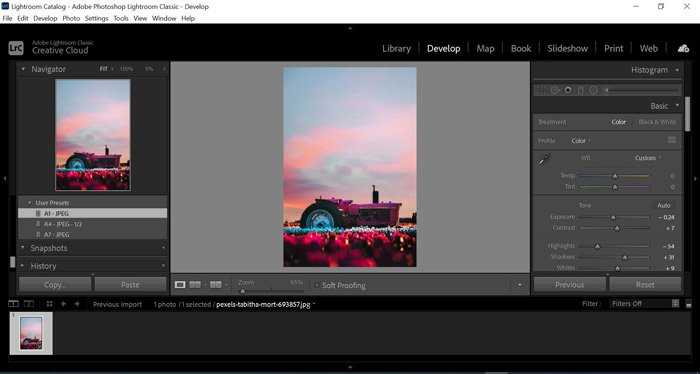
Task: Switch to Before/After side-by-side view icon
Action: point(195,285)
